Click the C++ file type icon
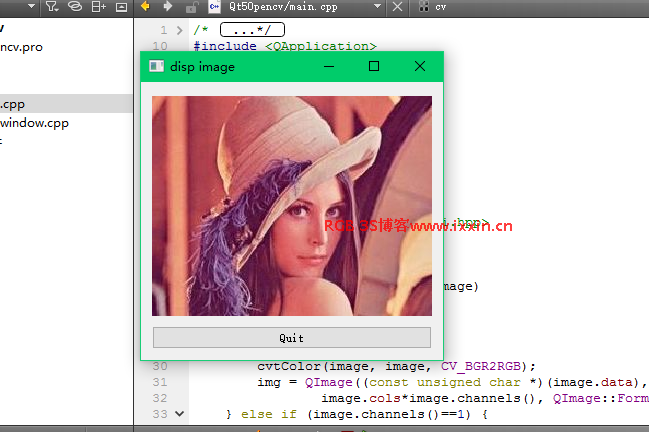This screenshot has height=432, width=649. tap(214, 7)
